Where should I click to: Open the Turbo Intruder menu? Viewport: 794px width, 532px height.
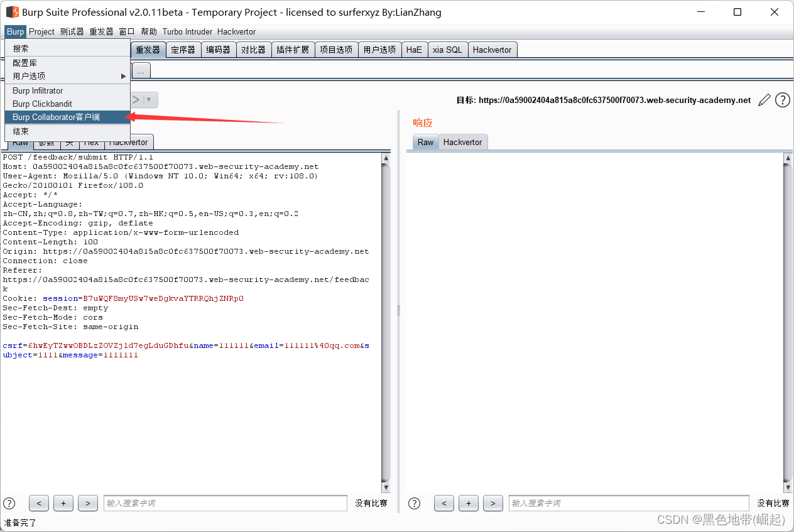(187, 31)
